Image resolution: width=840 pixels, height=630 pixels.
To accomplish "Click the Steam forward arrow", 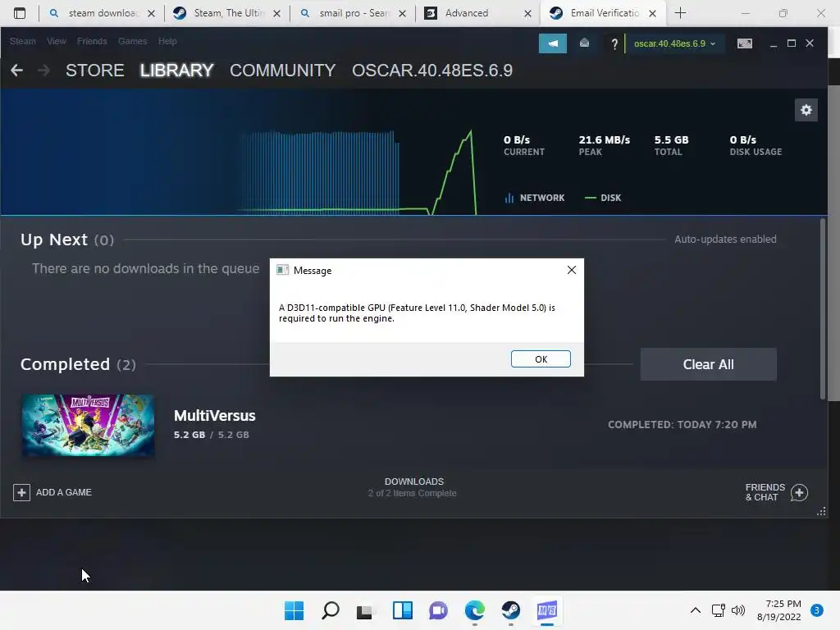I will tap(44, 71).
